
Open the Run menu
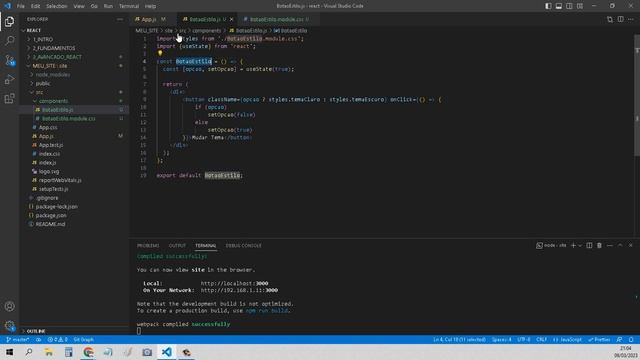pyautogui.click(x=108, y=6)
